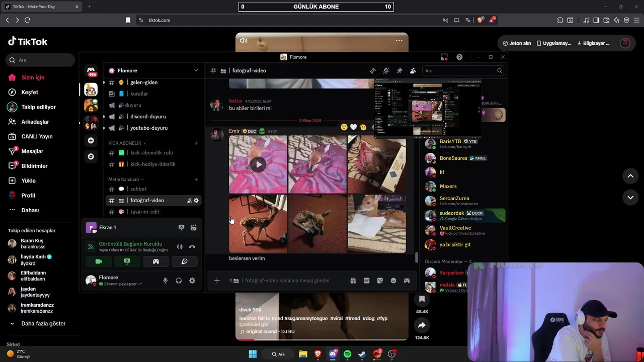Image resolution: width=644 pixels, height=362 pixels.
Task: Collapse the KİCK ABONELİK category
Action: [x=127, y=143]
